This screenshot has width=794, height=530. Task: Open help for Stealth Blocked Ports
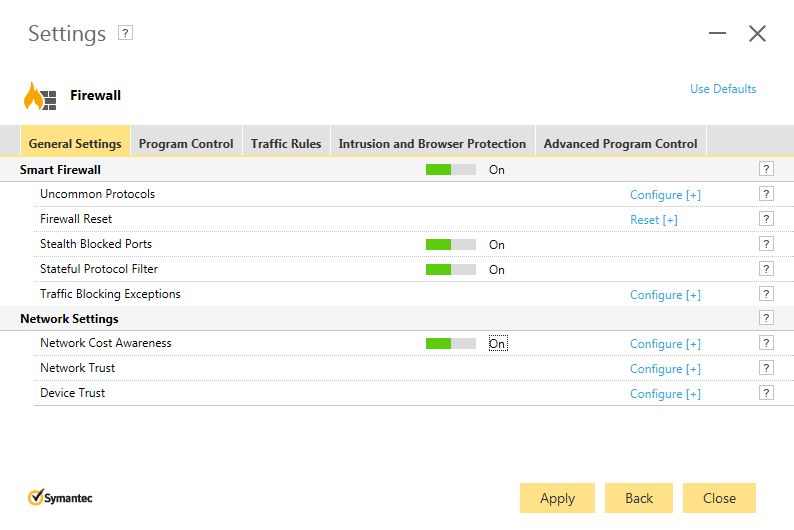766,244
